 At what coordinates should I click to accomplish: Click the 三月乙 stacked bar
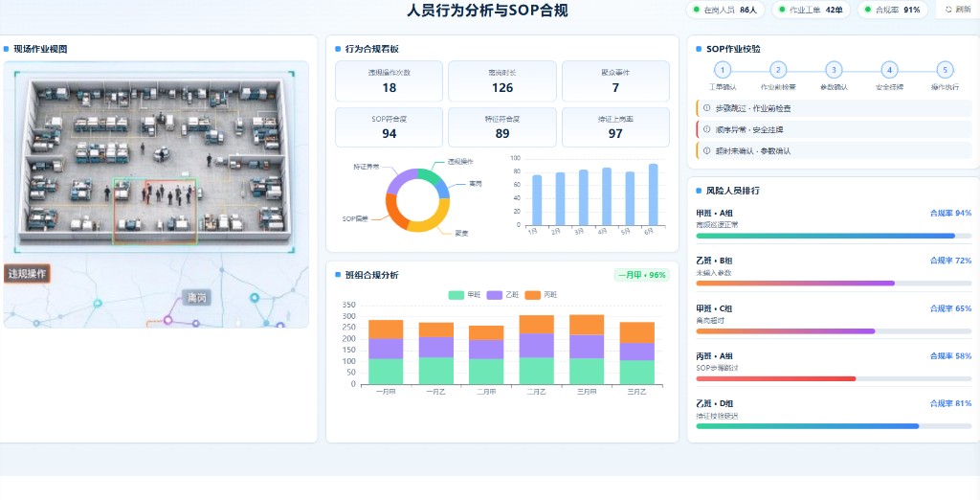tap(636, 352)
